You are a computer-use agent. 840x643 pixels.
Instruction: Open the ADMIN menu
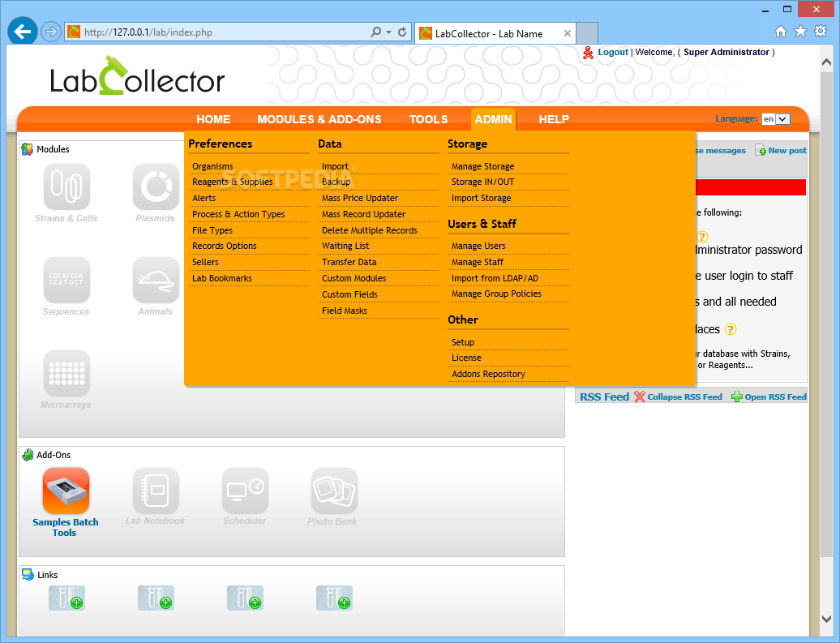click(x=494, y=119)
